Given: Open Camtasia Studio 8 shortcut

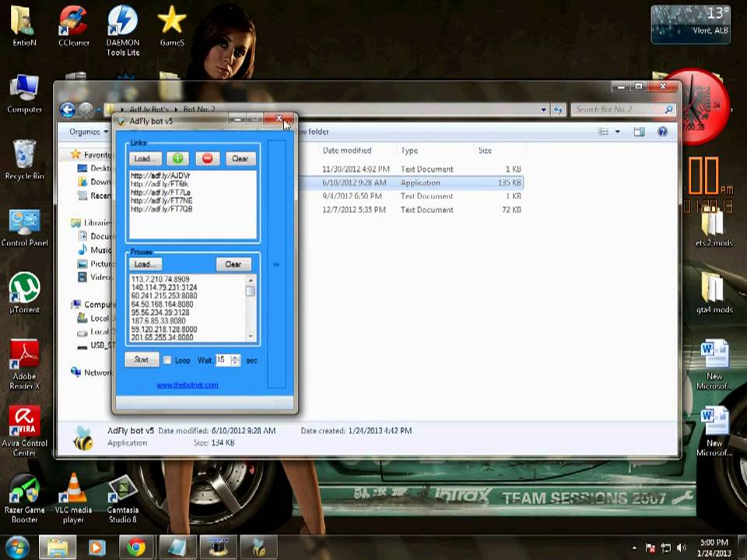Looking at the screenshot, I should tap(123, 498).
